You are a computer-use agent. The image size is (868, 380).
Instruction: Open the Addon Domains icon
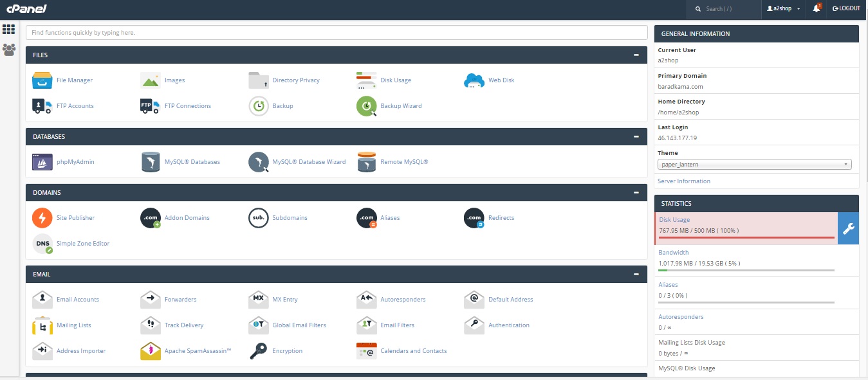tap(151, 218)
